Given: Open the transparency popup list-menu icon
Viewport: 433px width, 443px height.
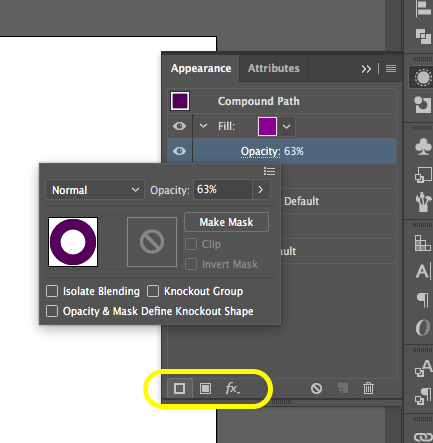Looking at the screenshot, I should pos(269,171).
